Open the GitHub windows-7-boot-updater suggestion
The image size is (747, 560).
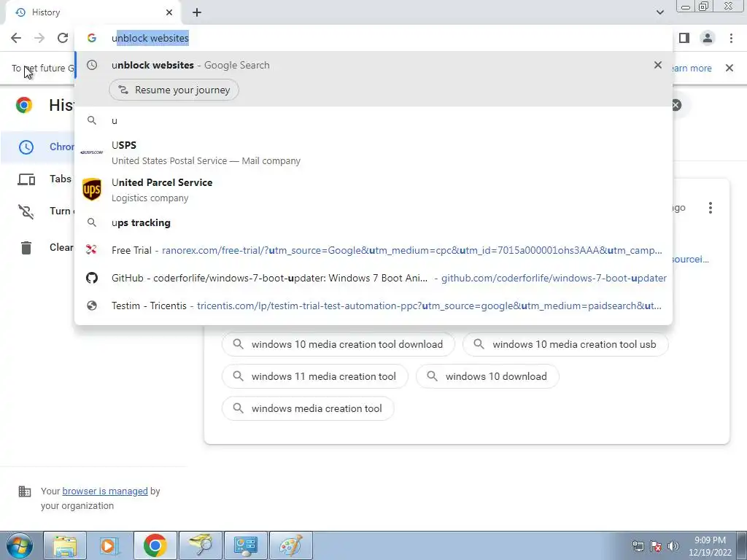click(x=373, y=278)
